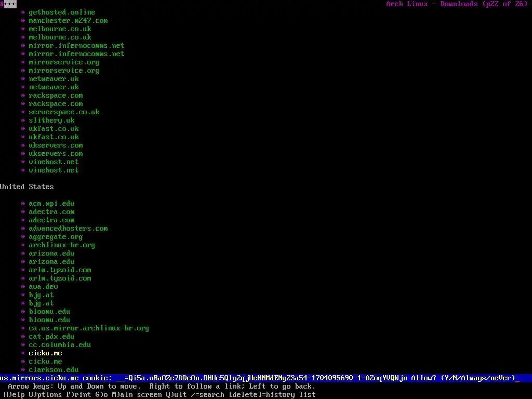
Task: Select M)ain screen in the footer
Action: click(x=137, y=395)
